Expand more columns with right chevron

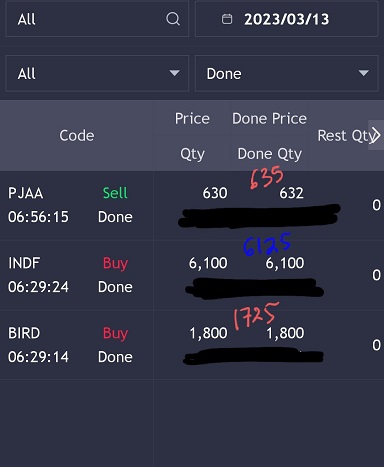(376, 135)
